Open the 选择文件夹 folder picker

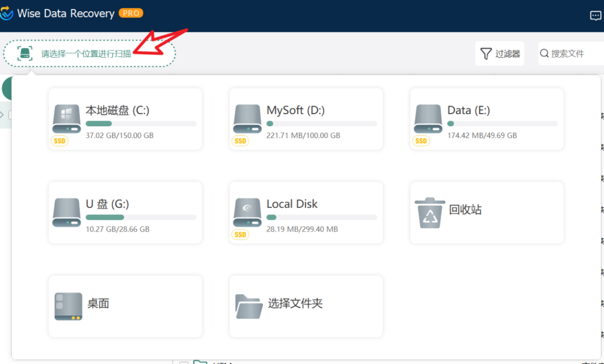306,306
